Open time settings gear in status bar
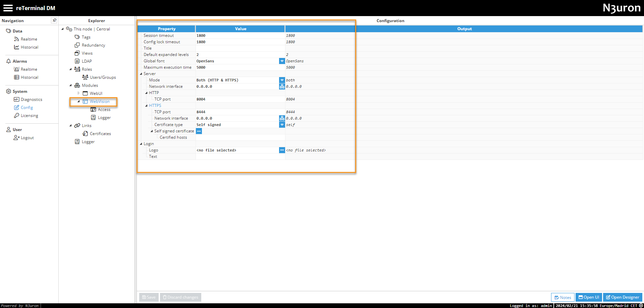This screenshot has width=644, height=308. [x=641, y=306]
